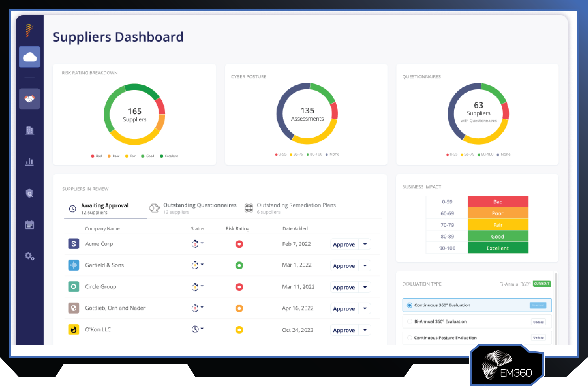
Task: Click the Selected badge on Continuous 360° Evaluation
Action: [x=538, y=305]
